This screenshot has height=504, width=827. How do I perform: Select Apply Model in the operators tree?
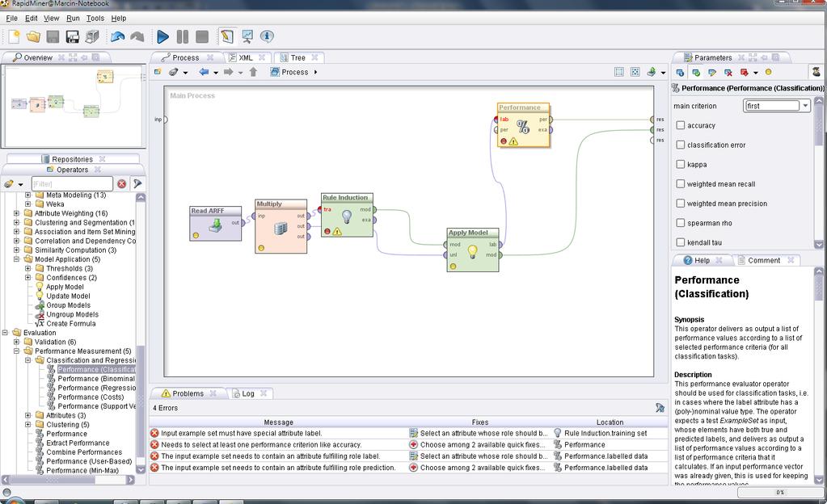coord(65,287)
